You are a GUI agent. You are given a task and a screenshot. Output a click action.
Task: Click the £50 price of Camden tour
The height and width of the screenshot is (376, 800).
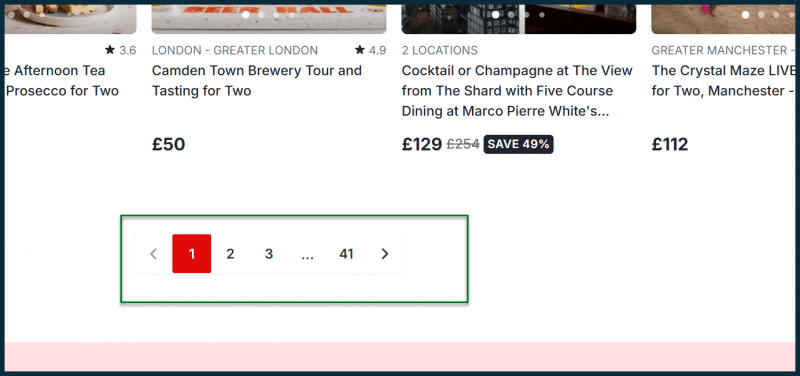pos(168,144)
